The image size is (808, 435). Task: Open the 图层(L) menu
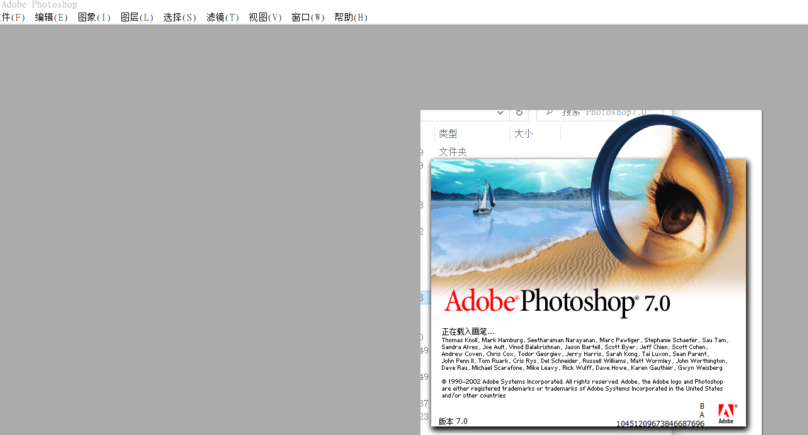pos(137,17)
